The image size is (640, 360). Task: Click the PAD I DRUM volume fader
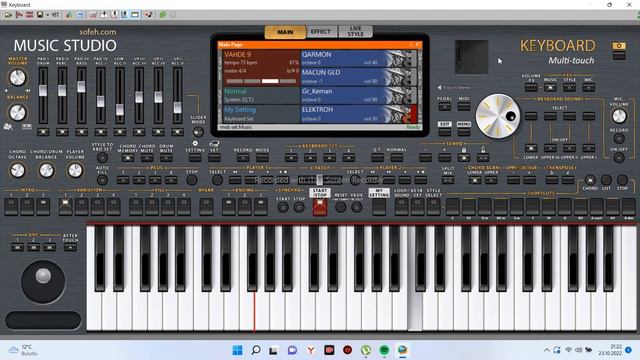click(x=43, y=91)
